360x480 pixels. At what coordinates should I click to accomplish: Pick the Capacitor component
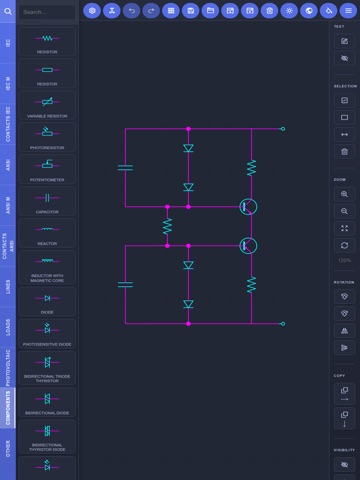[47, 201]
